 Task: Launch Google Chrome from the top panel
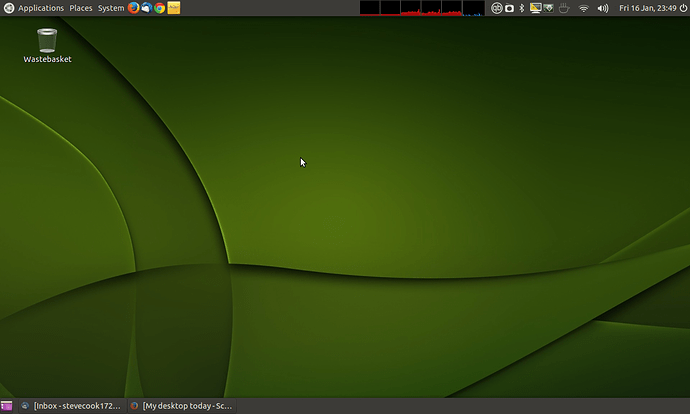(160, 8)
